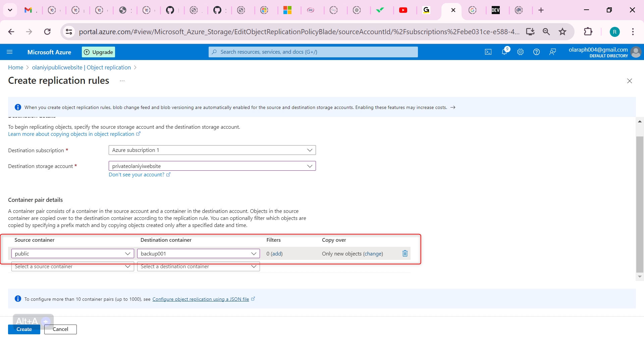Open the ellipsis beside Create replication rules
Image resolution: width=644 pixels, height=342 pixels.
pos(122,81)
